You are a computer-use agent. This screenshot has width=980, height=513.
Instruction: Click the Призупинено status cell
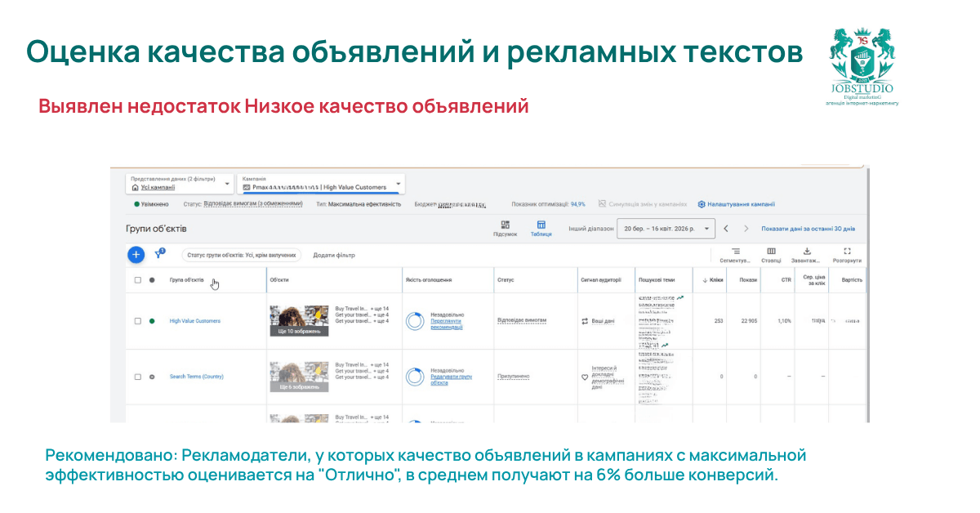click(514, 377)
